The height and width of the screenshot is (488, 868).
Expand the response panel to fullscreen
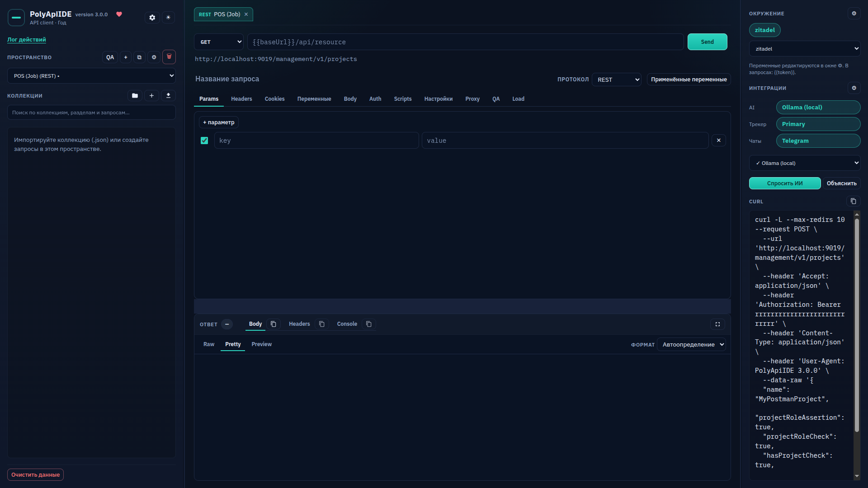pyautogui.click(x=717, y=324)
